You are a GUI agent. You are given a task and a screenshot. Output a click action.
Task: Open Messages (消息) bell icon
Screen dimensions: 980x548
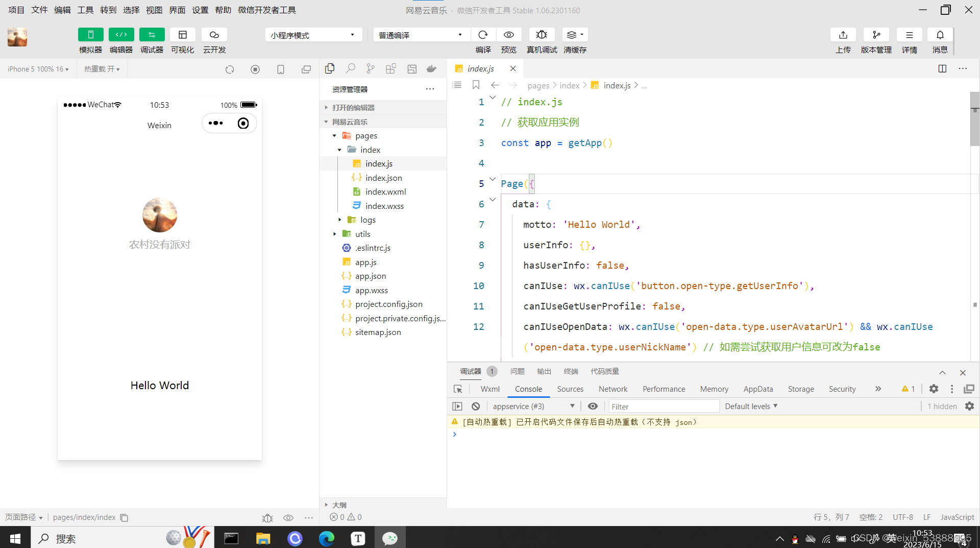[940, 35]
